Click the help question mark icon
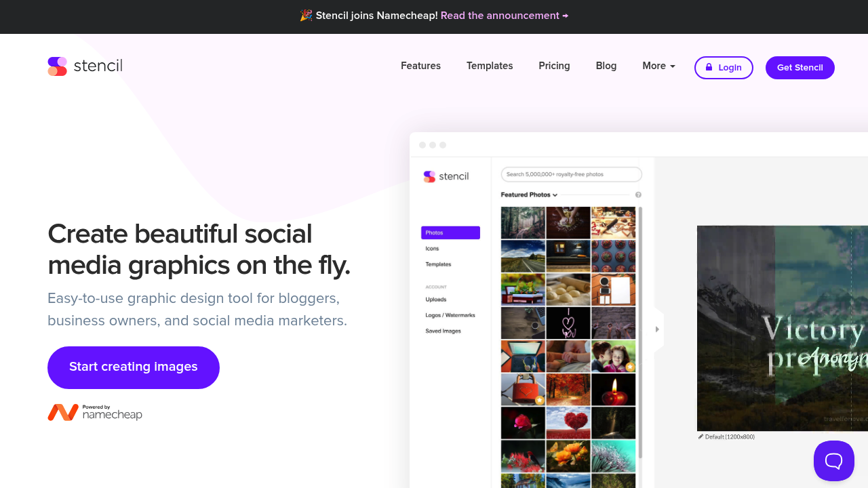Screen dimensions: 868x488 638,195
